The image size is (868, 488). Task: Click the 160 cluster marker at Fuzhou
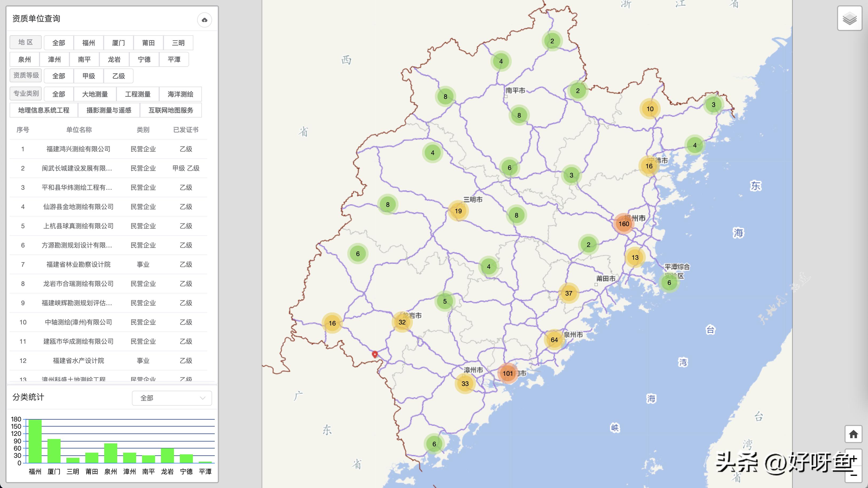tap(623, 224)
